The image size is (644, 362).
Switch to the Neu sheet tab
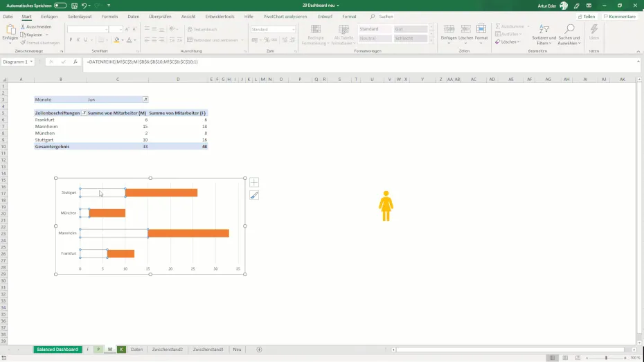coord(237,350)
